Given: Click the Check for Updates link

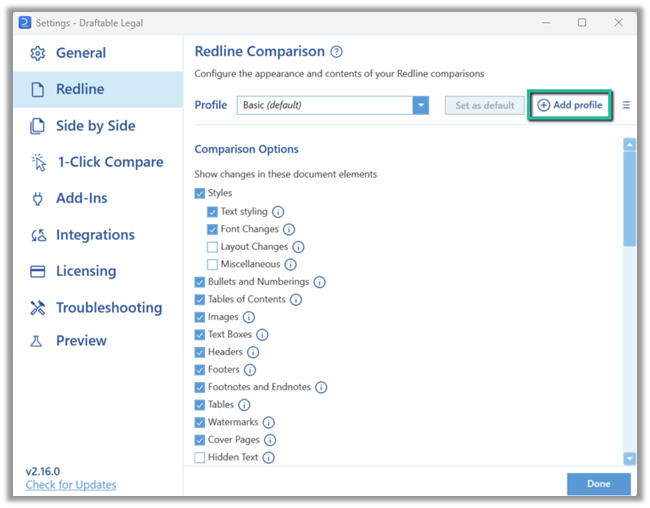Looking at the screenshot, I should [71, 485].
